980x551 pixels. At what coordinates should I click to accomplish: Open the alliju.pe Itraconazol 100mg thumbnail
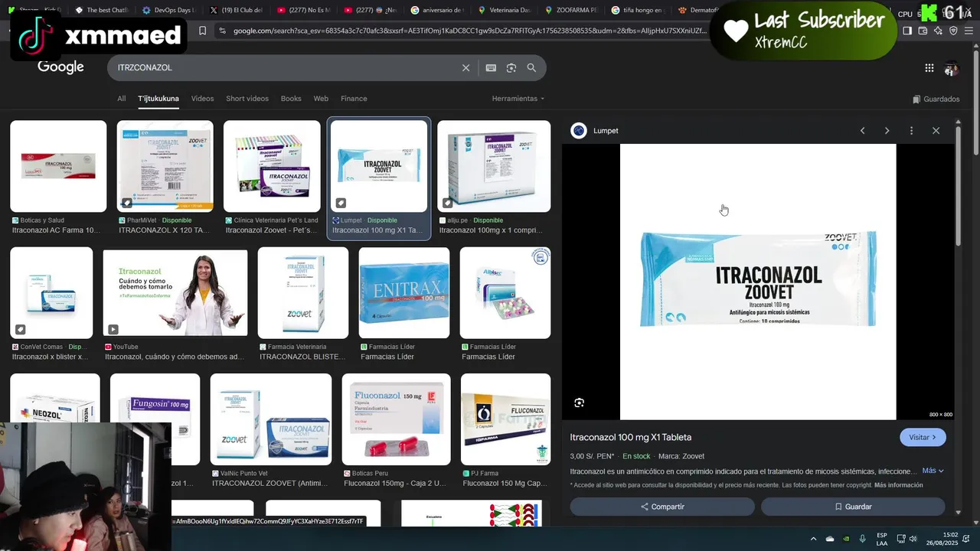(494, 166)
